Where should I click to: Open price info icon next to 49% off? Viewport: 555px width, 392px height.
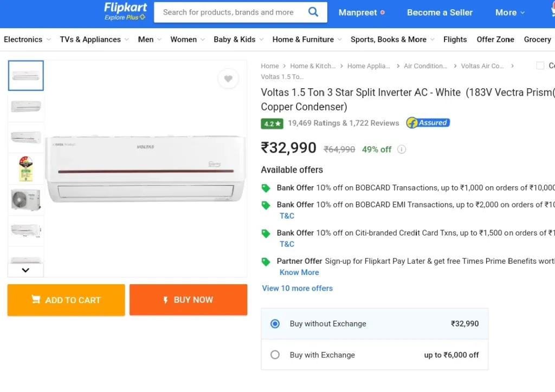(x=402, y=149)
